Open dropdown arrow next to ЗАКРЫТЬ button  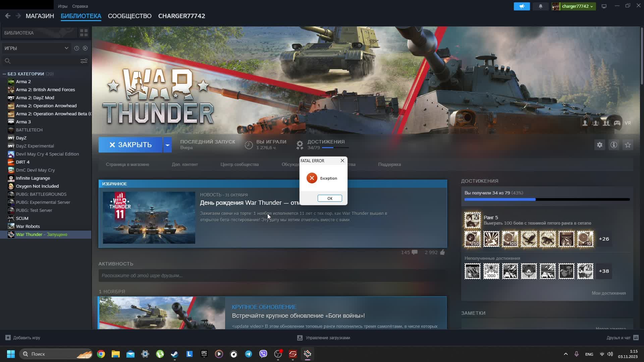coord(167,145)
